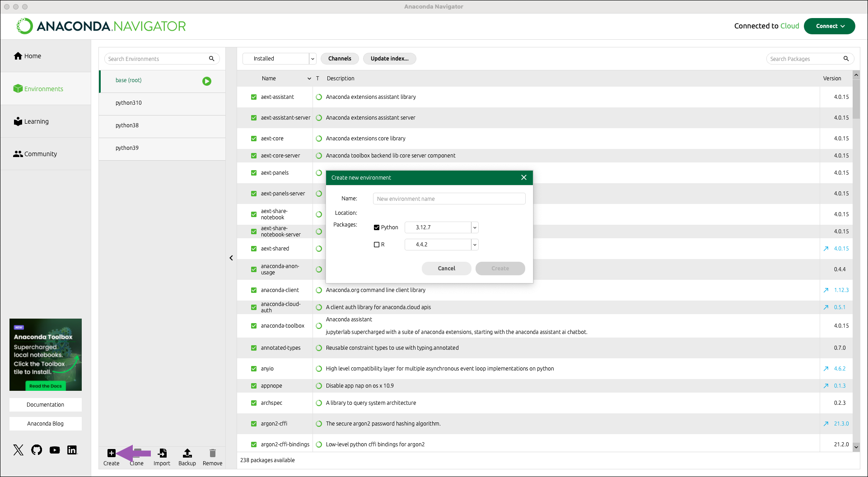Click the upgrade arrow for anyio
The image size is (868, 477).
[x=826, y=369]
